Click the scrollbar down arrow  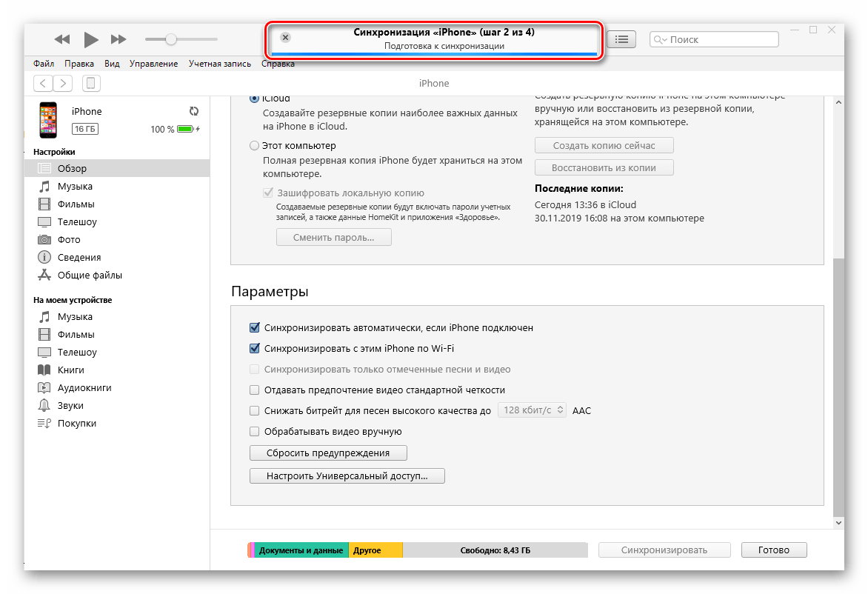(838, 523)
